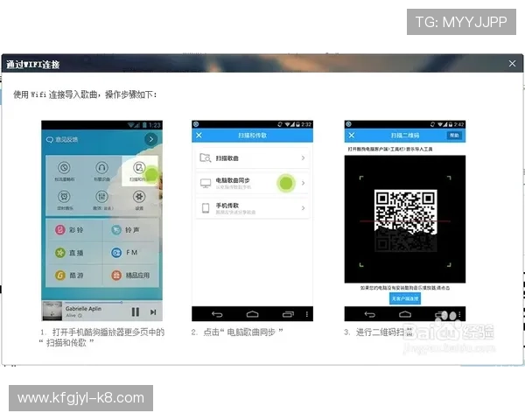The image size is (525, 420).
Task: Tap the clock icon in first phone grid
Action: click(64, 167)
